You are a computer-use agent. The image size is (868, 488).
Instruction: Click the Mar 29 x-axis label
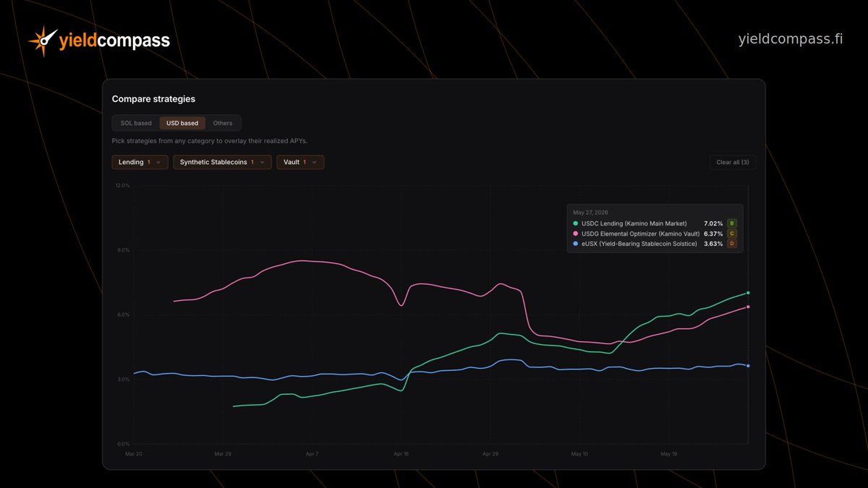223,455
